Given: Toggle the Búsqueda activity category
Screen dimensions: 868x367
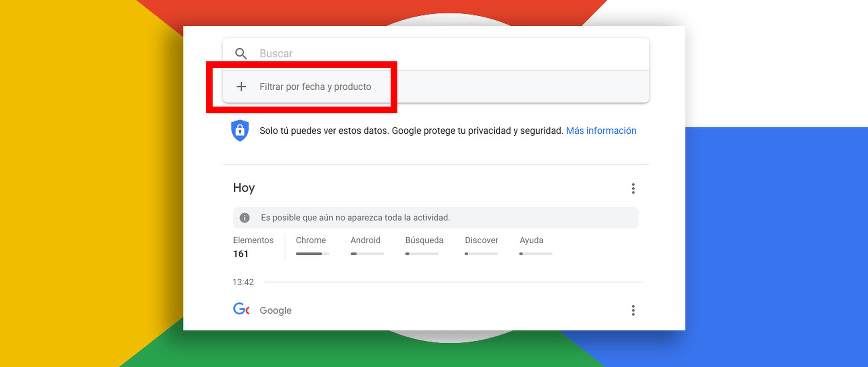Looking at the screenshot, I should (x=424, y=240).
